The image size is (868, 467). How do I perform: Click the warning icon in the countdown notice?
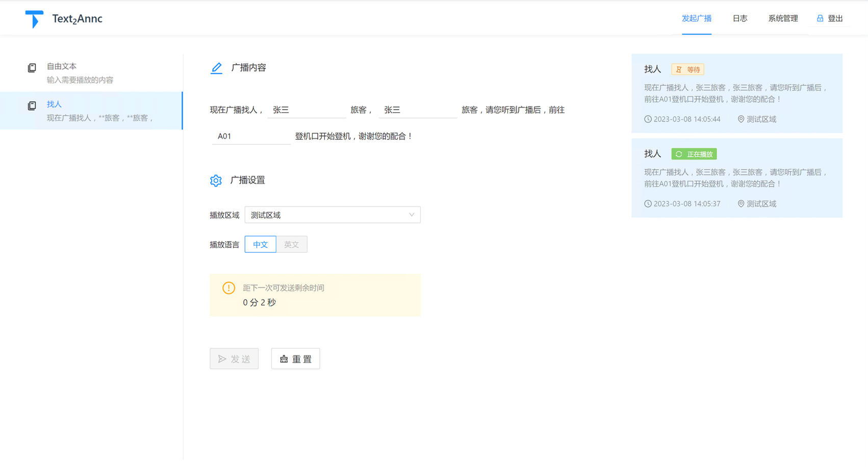[228, 288]
